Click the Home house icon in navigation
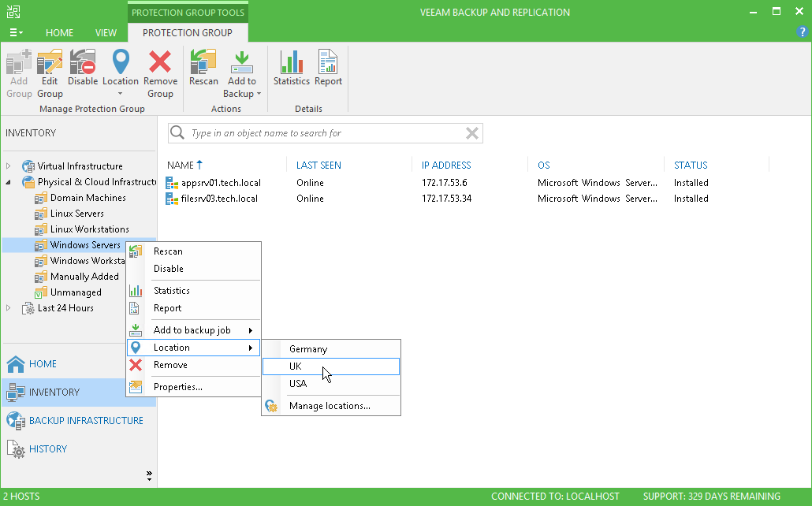The width and height of the screenshot is (812, 506). tap(16, 364)
